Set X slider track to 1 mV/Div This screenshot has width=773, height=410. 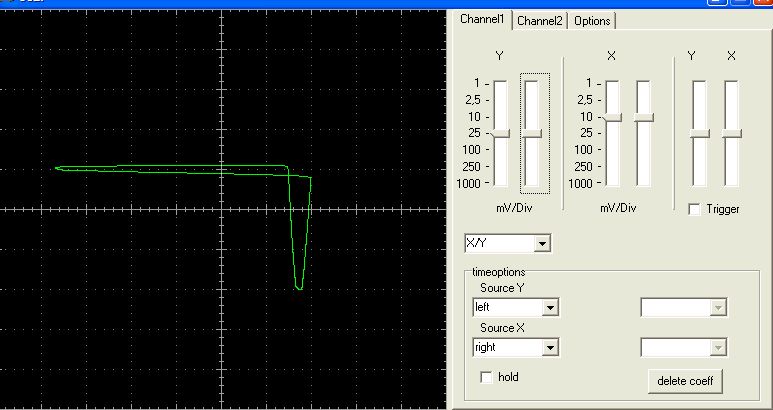coord(612,83)
